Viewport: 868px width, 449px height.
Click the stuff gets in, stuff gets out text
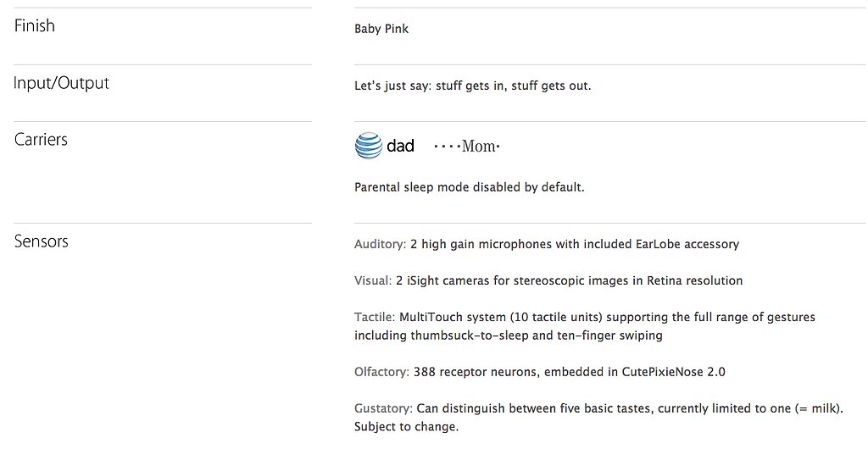coord(513,86)
